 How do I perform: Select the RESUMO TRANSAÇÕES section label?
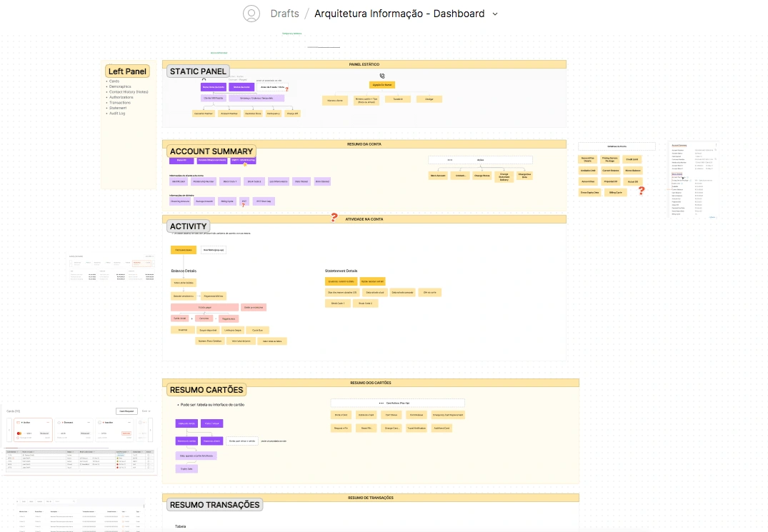pos(214,505)
